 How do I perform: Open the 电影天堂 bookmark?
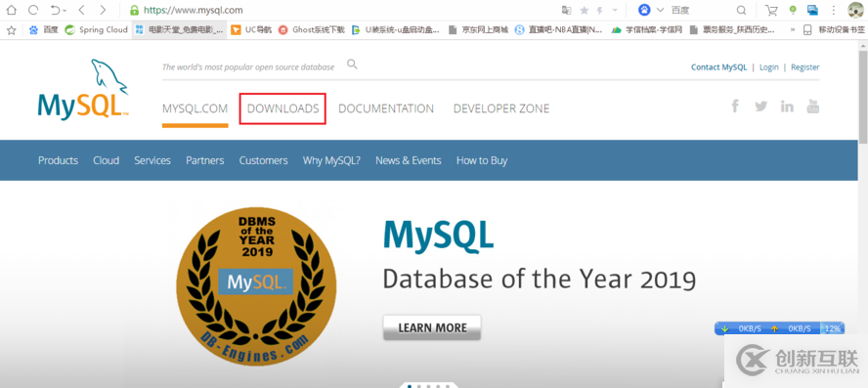coord(179,30)
